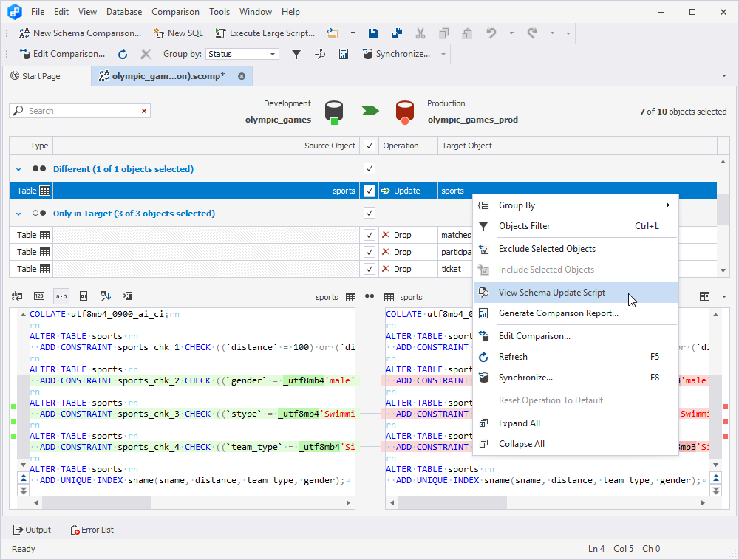Open the Database menu
The height and width of the screenshot is (560, 739).
tap(124, 12)
